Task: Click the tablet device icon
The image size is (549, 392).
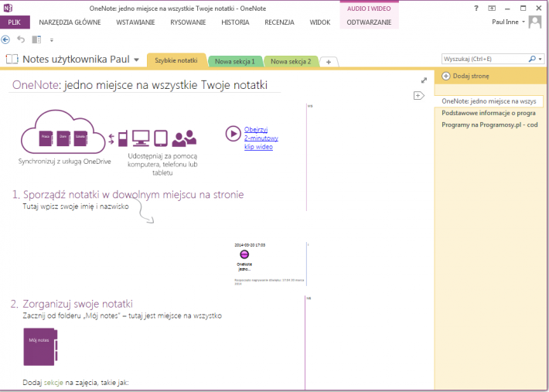Action: tap(161, 138)
